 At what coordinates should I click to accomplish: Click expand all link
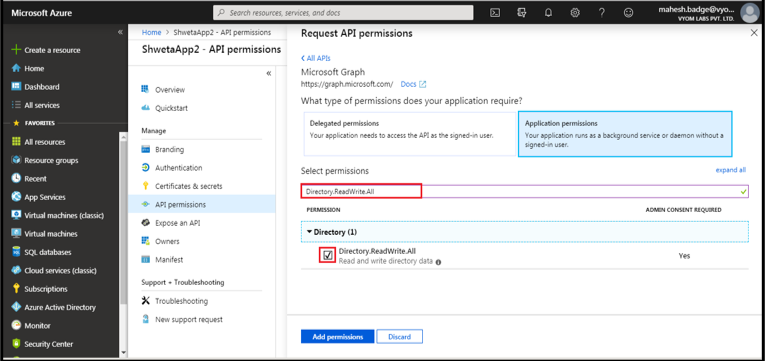(730, 170)
